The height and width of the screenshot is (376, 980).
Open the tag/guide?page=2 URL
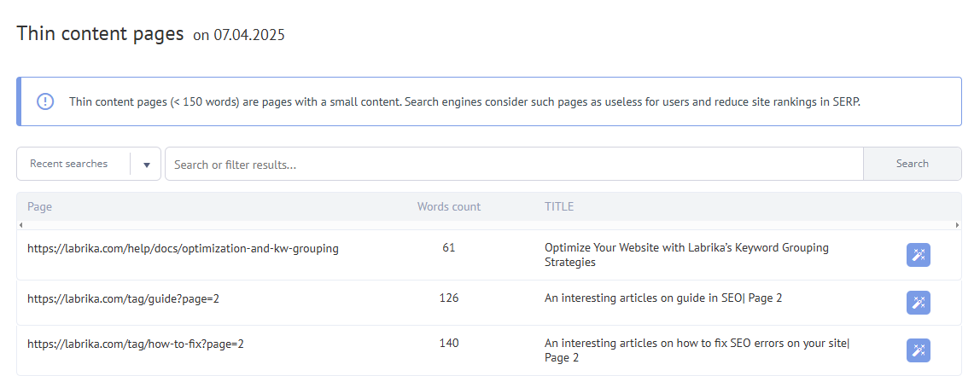point(124,298)
